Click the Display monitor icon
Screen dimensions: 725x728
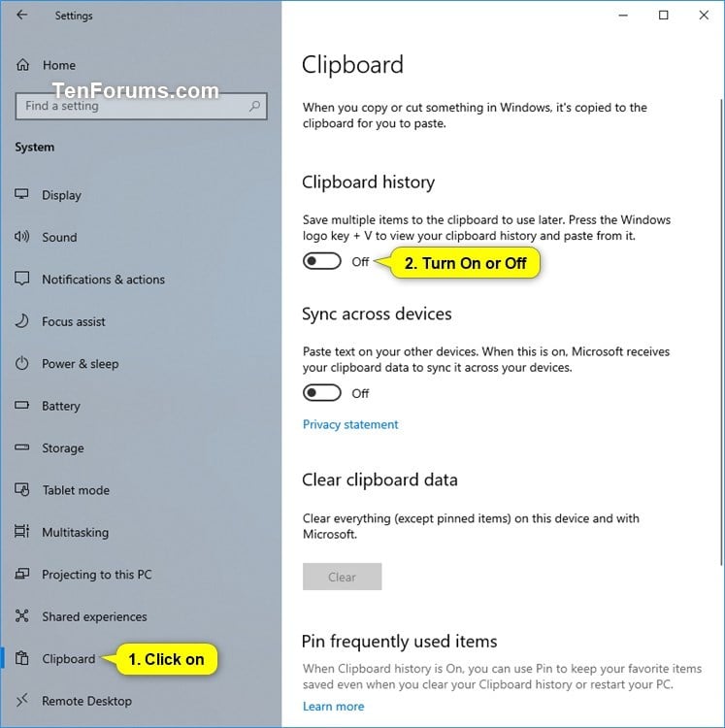(21, 194)
